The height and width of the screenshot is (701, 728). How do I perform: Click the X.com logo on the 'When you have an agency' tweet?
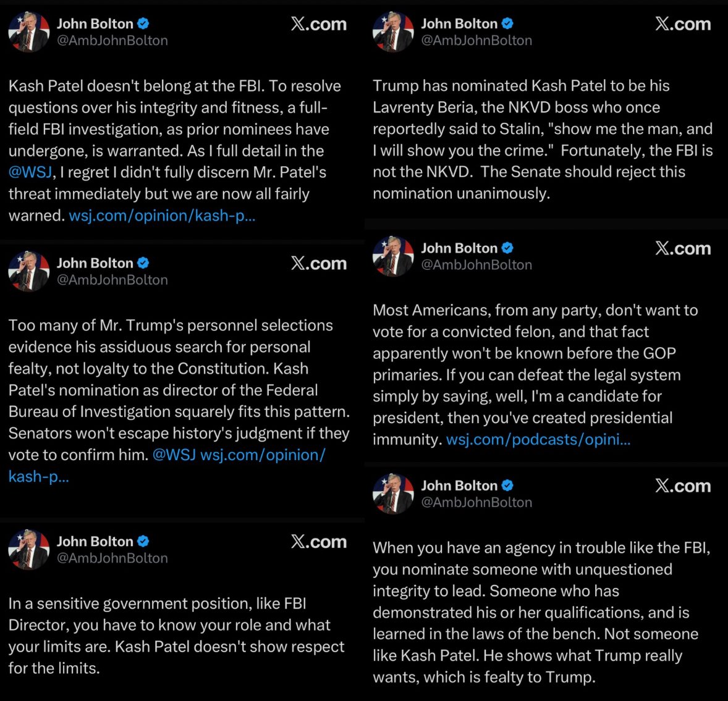(x=683, y=485)
